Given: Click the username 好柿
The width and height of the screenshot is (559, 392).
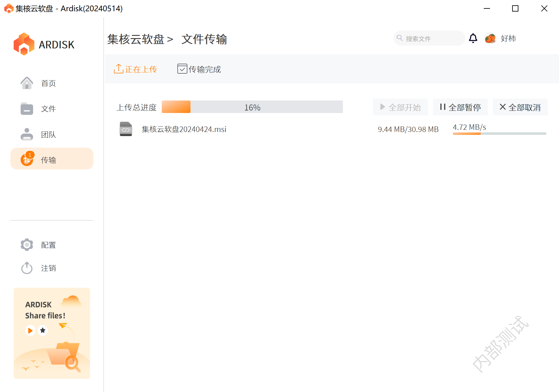Looking at the screenshot, I should click(x=508, y=38).
